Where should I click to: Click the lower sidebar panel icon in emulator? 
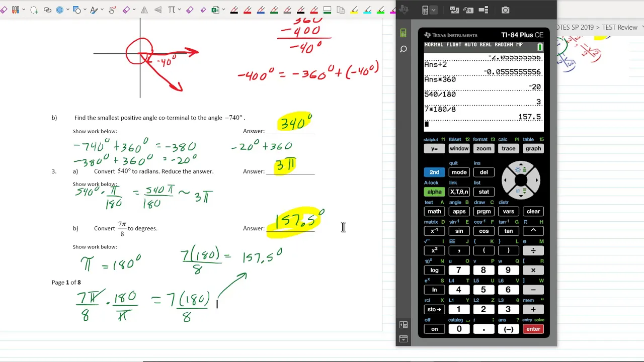[403, 339]
